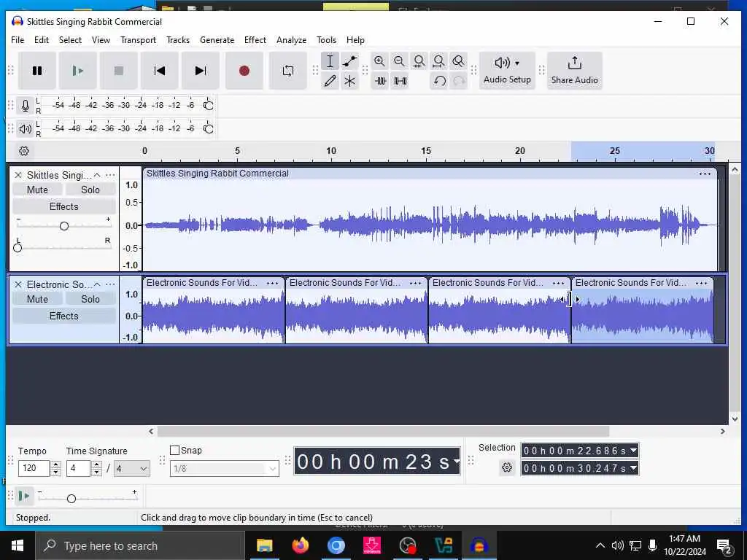Click the microphone record meter icon
This screenshot has height=560, width=747.
coord(26,105)
